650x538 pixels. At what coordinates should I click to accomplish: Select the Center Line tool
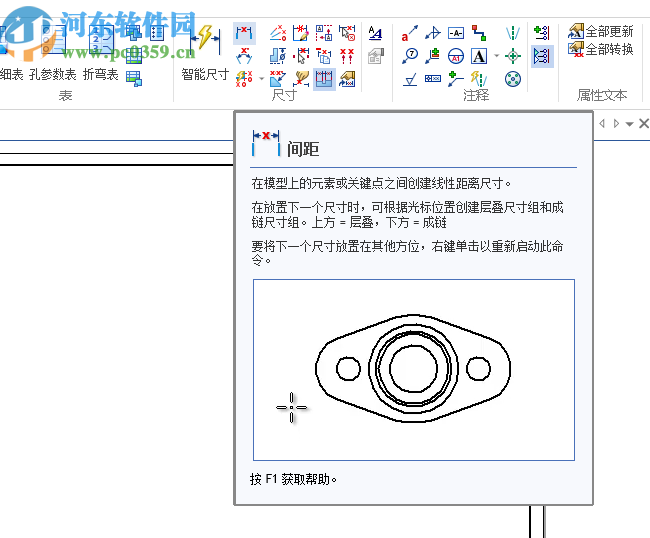(x=513, y=33)
